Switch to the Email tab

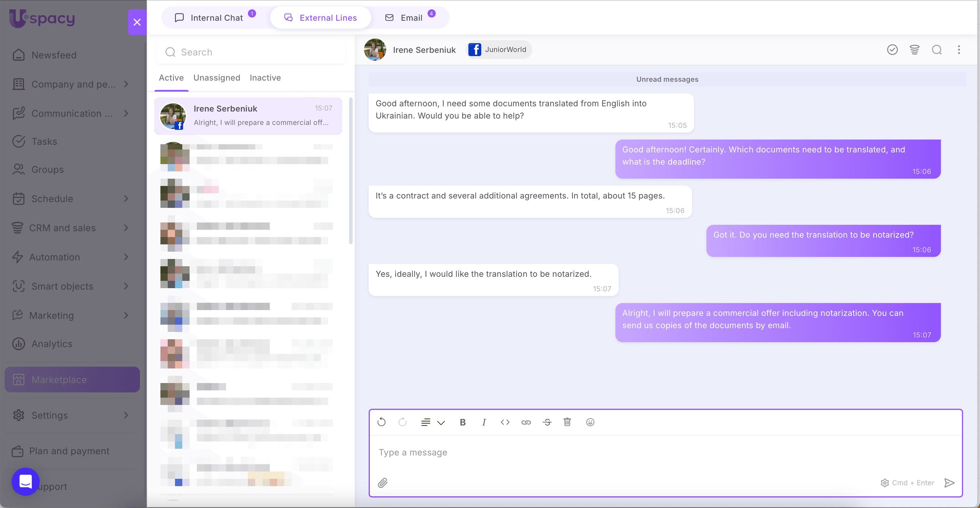[411, 18]
